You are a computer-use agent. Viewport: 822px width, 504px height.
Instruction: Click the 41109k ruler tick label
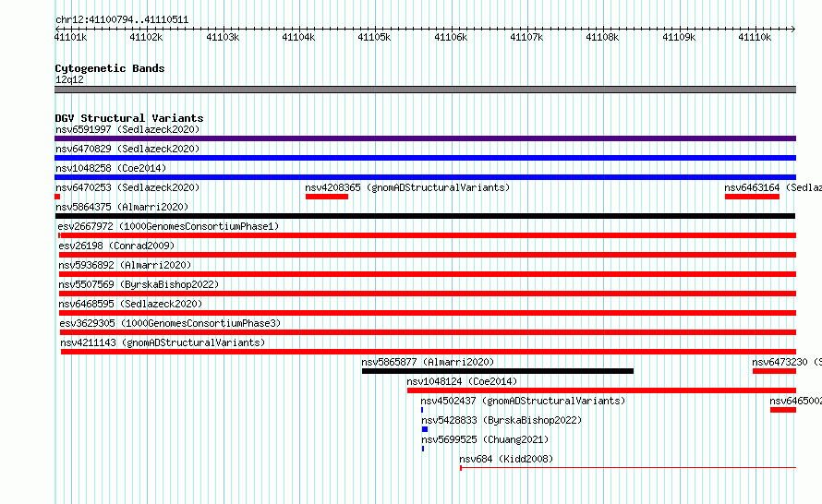[678, 37]
